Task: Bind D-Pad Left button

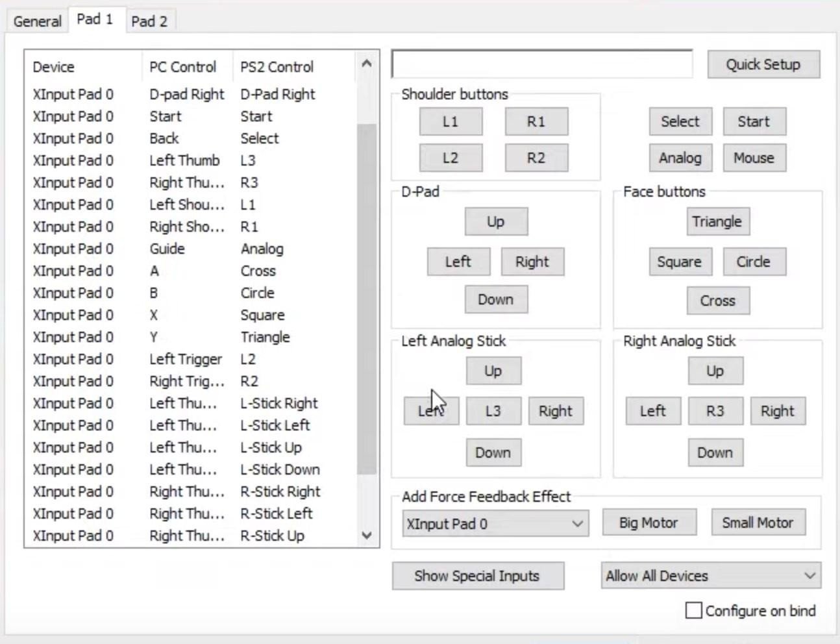Action: coord(458,262)
